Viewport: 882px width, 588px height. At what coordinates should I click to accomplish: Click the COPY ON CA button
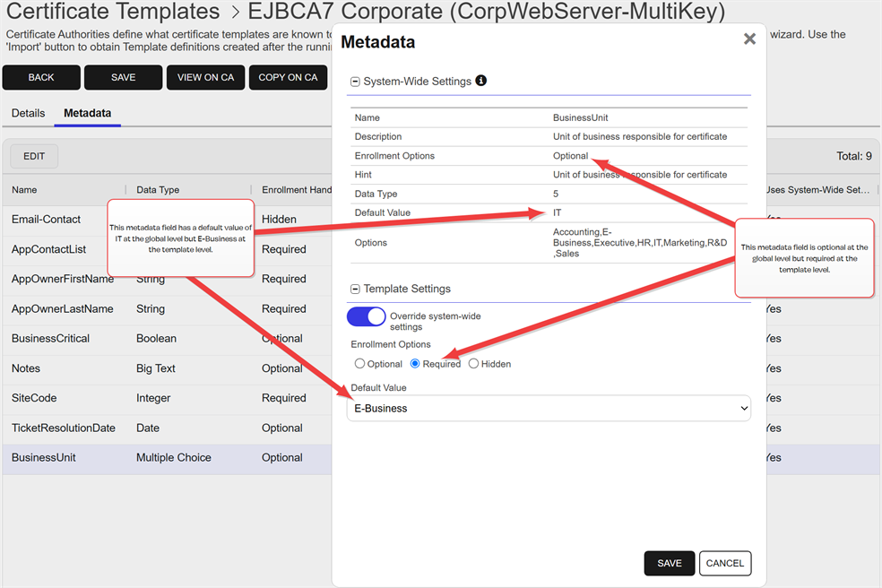288,78
